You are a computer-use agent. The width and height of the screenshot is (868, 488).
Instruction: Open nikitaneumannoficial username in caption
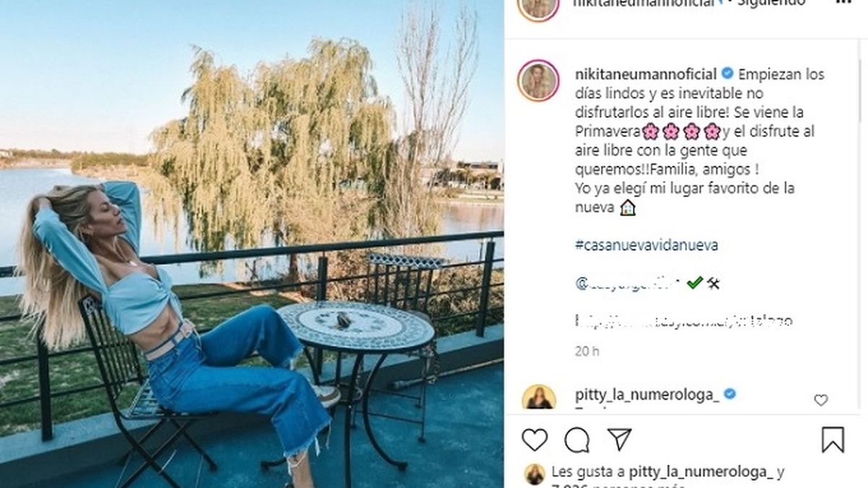point(646,74)
